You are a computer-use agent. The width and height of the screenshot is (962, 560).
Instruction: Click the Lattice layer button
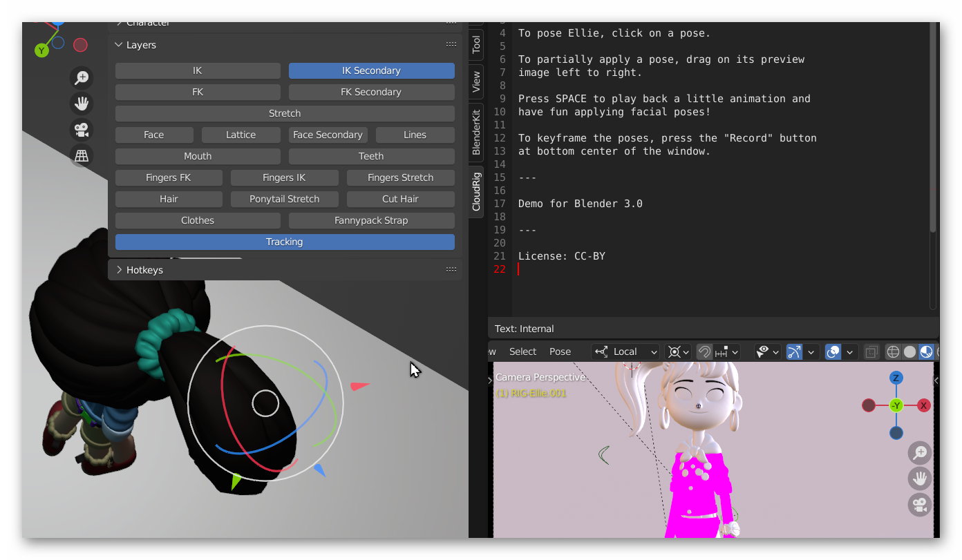pyautogui.click(x=241, y=135)
